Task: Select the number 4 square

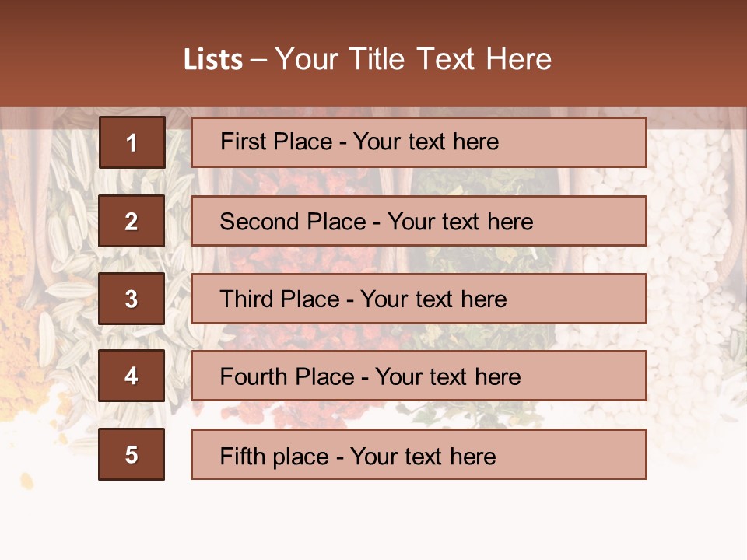Action: coord(132,376)
